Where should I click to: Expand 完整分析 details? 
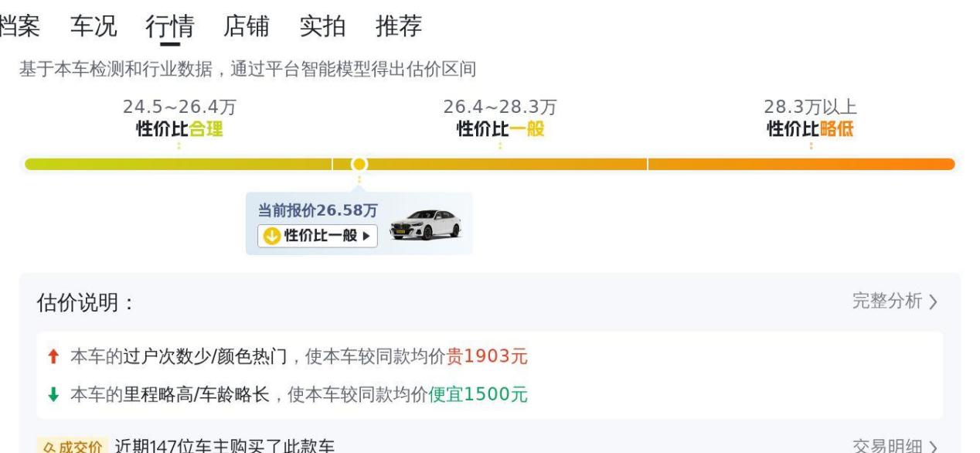point(894,301)
